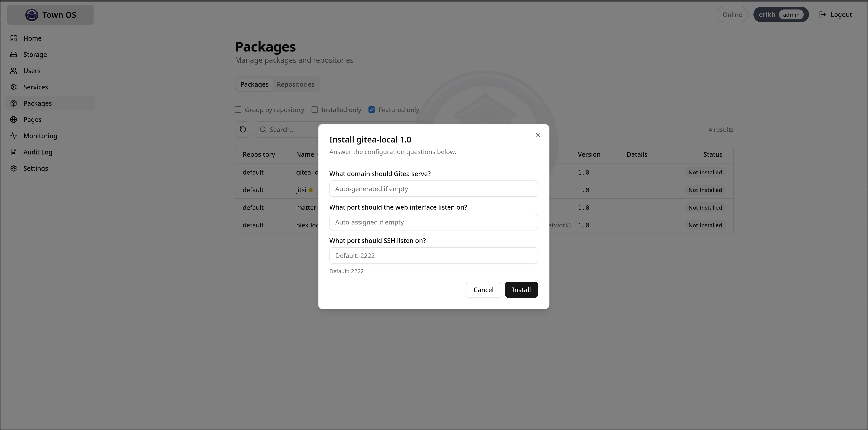Open Pages using the globe icon
The image size is (868, 430).
pyautogui.click(x=14, y=119)
